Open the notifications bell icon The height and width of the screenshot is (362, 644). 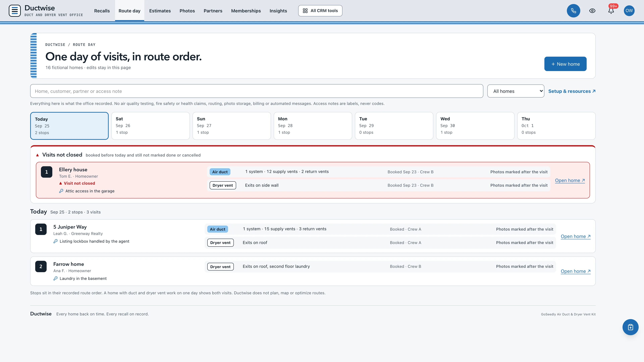(x=611, y=11)
